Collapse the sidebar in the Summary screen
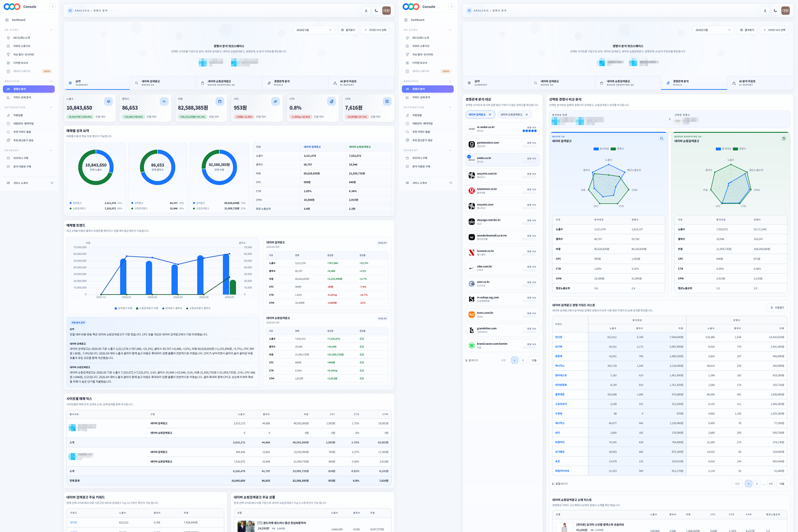This screenshot has width=798, height=532. [x=53, y=7]
